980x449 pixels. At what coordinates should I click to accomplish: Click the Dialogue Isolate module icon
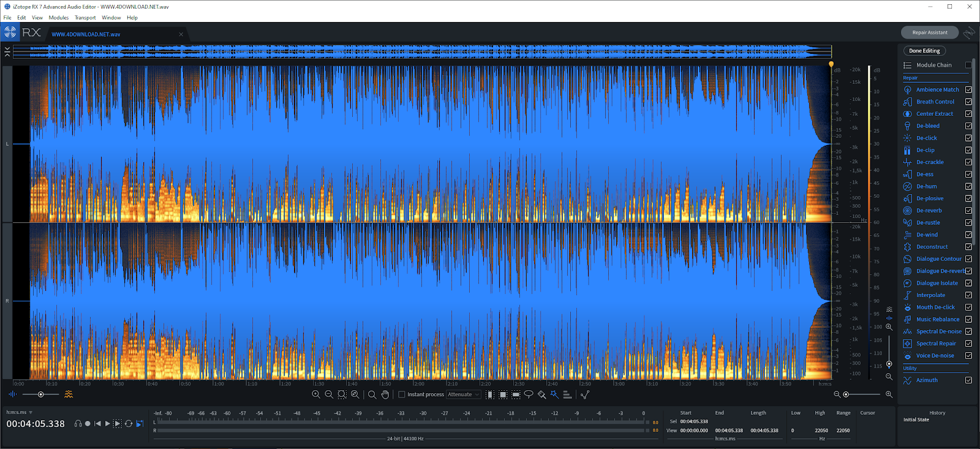tap(908, 283)
